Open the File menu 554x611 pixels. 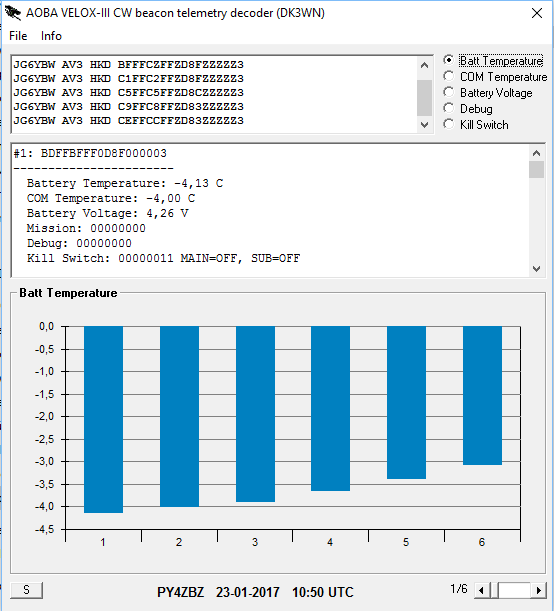(x=18, y=36)
